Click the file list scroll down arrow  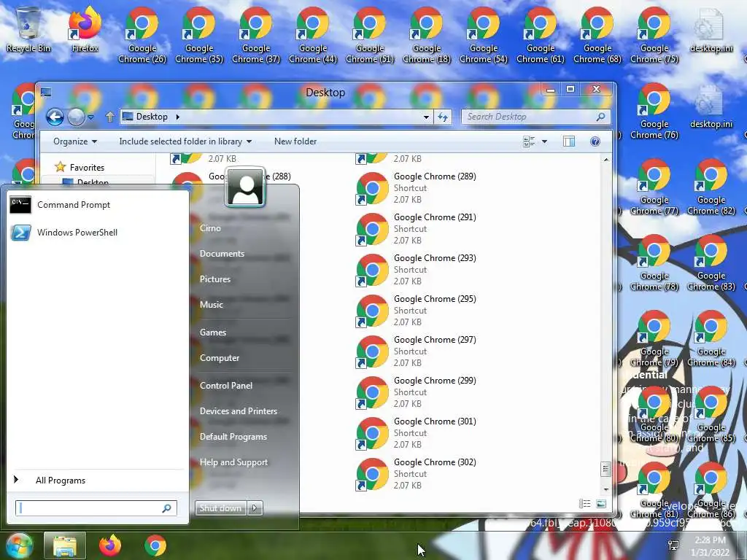(605, 489)
